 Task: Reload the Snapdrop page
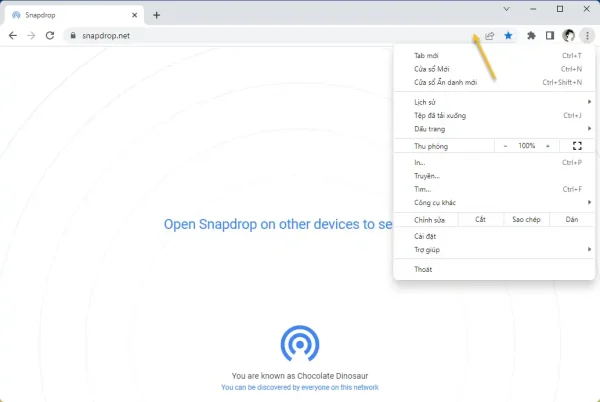click(50, 36)
